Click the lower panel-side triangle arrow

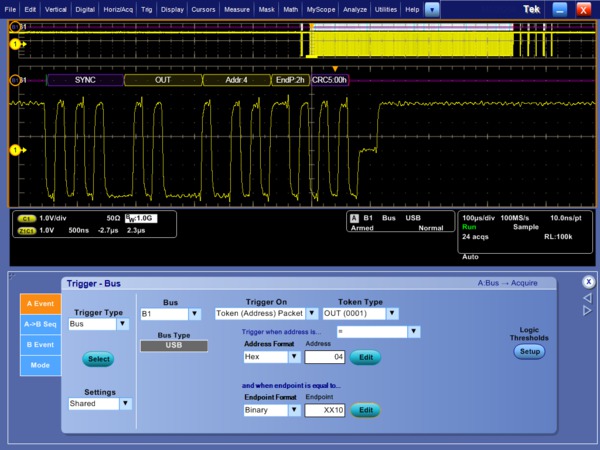pos(587,311)
